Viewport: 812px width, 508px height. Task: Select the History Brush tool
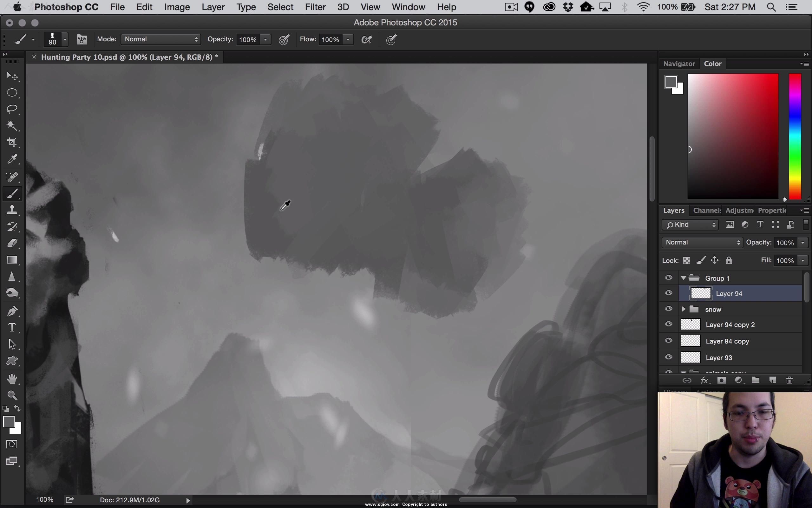[12, 227]
